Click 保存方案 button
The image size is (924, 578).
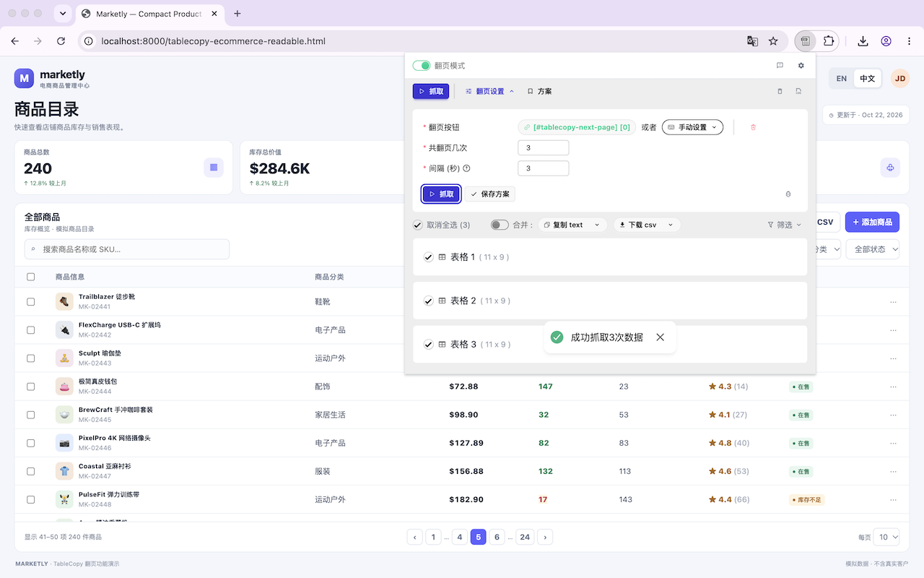pyautogui.click(x=490, y=194)
